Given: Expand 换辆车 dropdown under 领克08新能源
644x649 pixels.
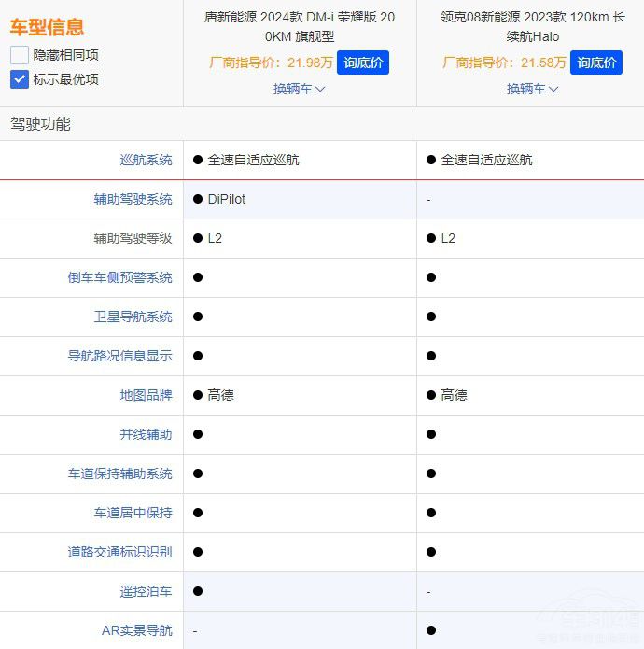Looking at the screenshot, I should [533, 89].
